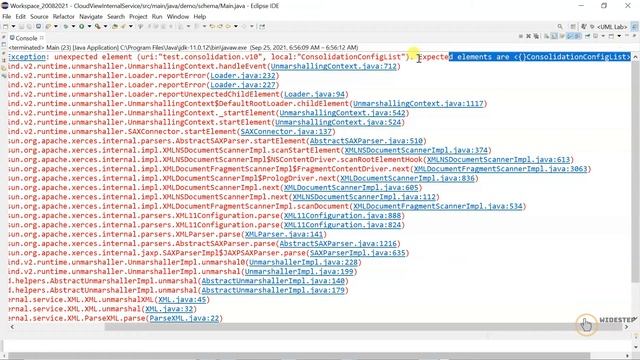Open the Window menu
Screen dimensions: 640x360
[178, 17]
